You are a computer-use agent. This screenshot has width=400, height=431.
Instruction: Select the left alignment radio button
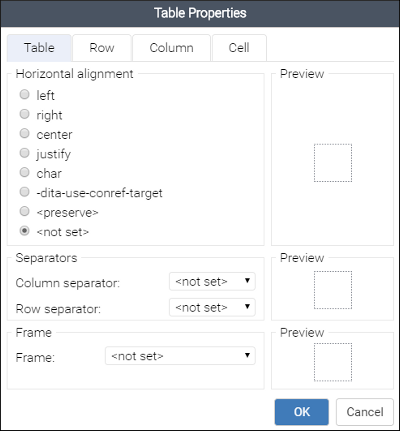point(24,95)
